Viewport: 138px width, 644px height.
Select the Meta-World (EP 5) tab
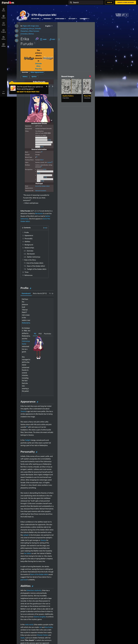pos(40,293)
